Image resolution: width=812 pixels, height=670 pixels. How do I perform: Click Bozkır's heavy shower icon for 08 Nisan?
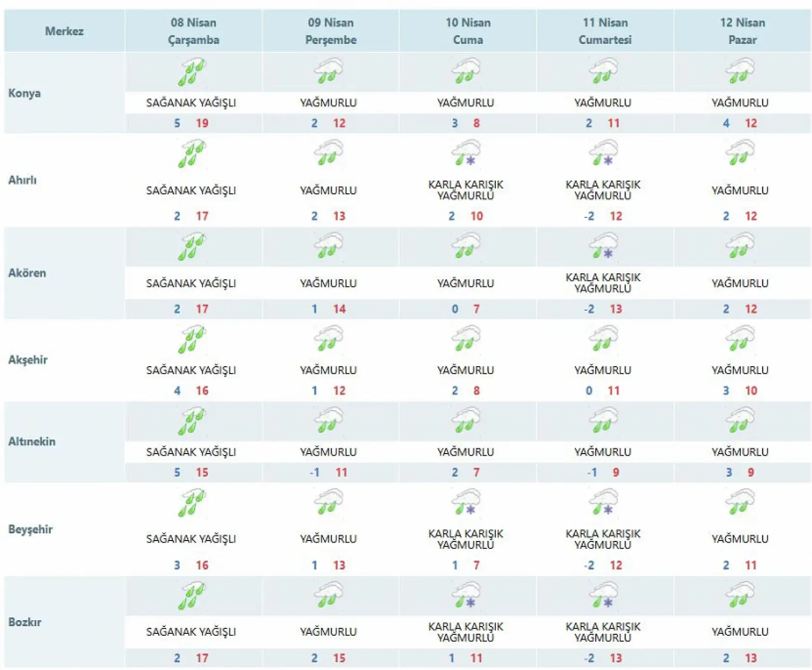[192, 596]
